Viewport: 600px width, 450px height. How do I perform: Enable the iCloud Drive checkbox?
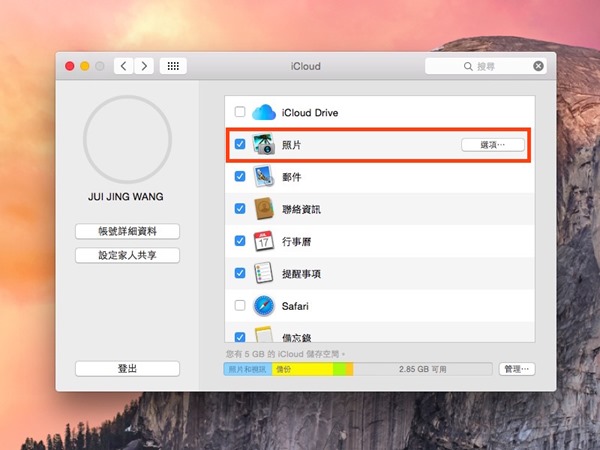tap(240, 112)
